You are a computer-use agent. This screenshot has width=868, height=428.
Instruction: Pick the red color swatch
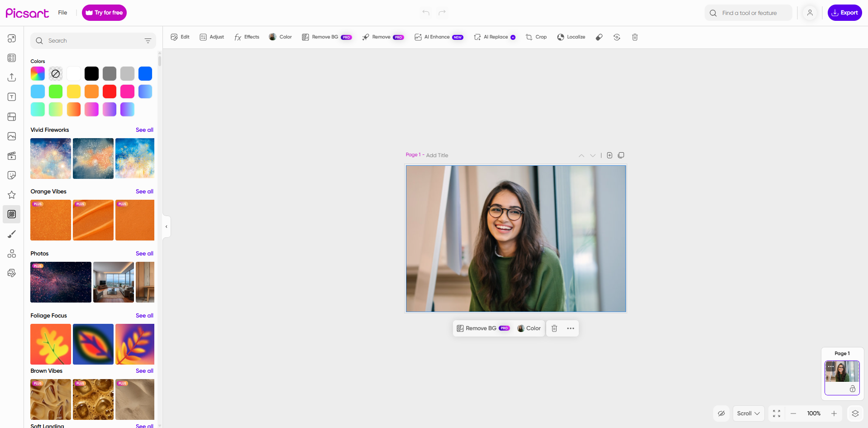[109, 91]
